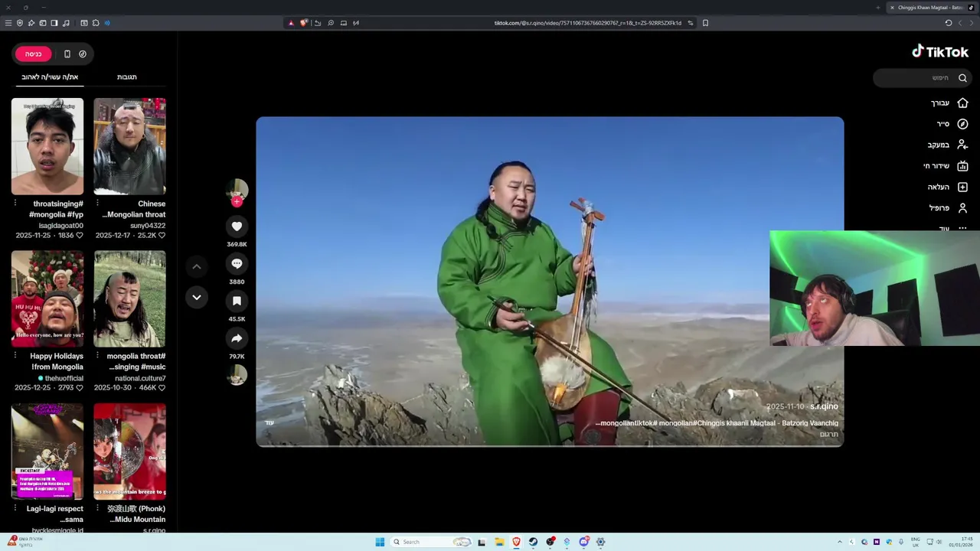This screenshot has width=980, height=551.
Task: Open options menu for Midu Mountain card
Action: point(97,508)
